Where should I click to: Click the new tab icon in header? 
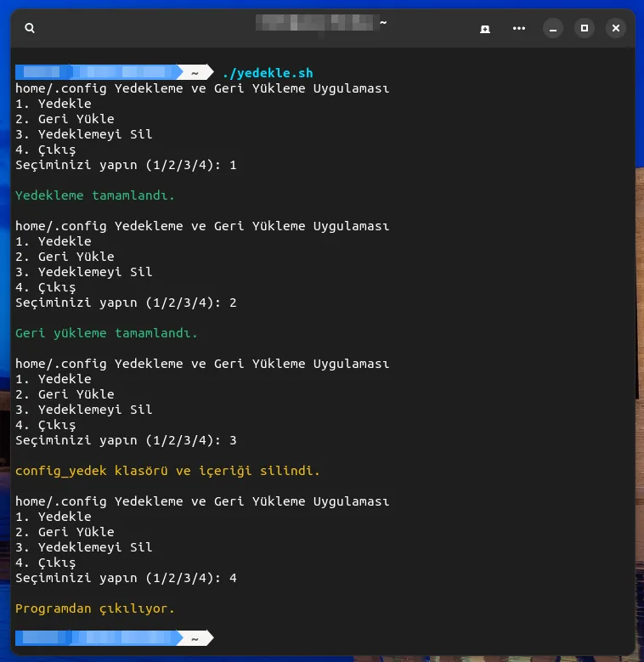tap(485, 29)
